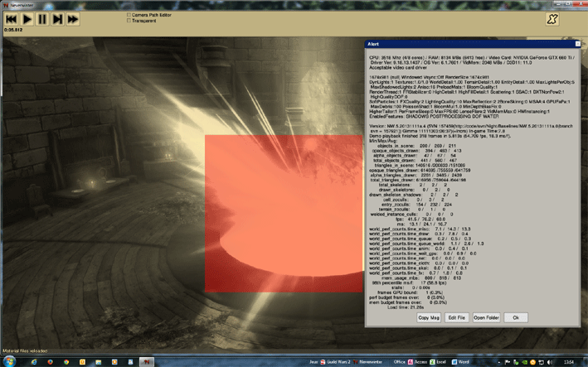This screenshot has height=367, width=588.
Task: Open Word from the Office toolbar
Action: (460, 362)
